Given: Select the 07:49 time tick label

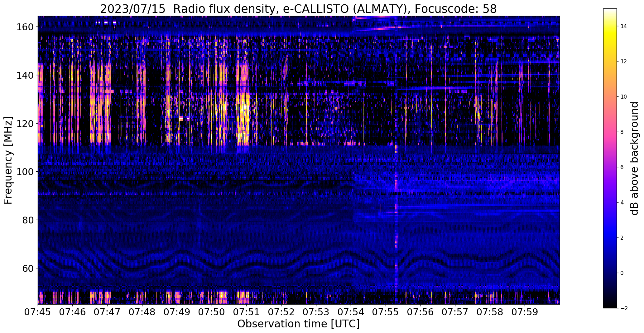Looking at the screenshot, I should 177,312.
